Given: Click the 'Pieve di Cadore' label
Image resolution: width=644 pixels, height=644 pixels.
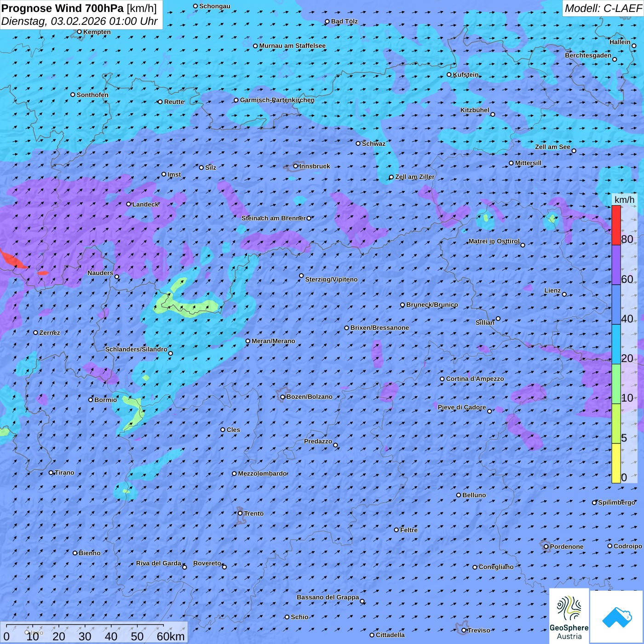Looking at the screenshot, I should coord(462,407).
